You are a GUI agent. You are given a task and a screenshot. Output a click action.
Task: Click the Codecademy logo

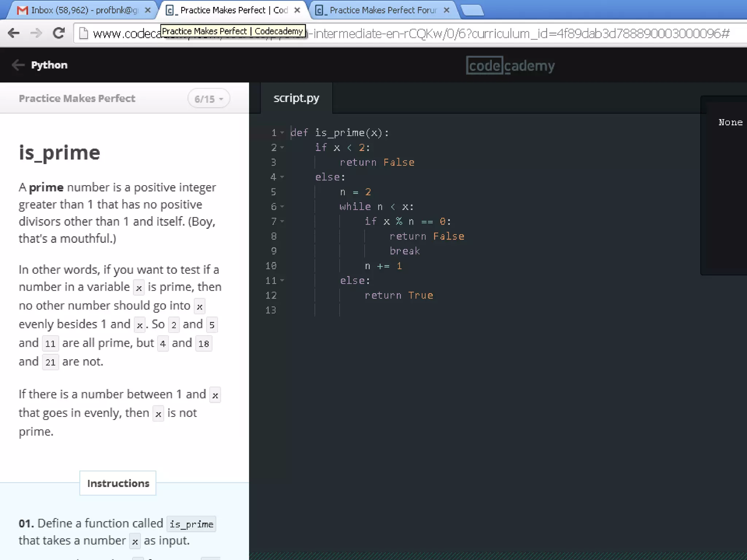510,66
